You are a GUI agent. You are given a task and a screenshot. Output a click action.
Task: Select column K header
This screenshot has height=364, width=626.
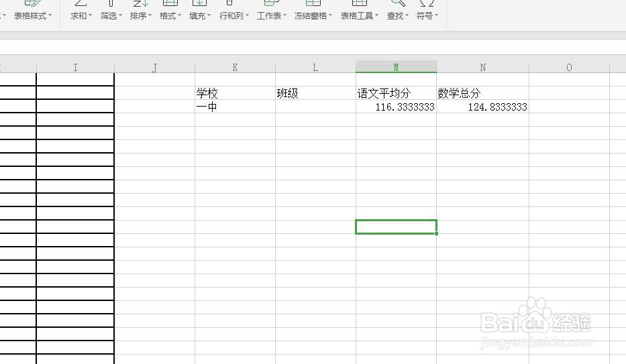[235, 68]
